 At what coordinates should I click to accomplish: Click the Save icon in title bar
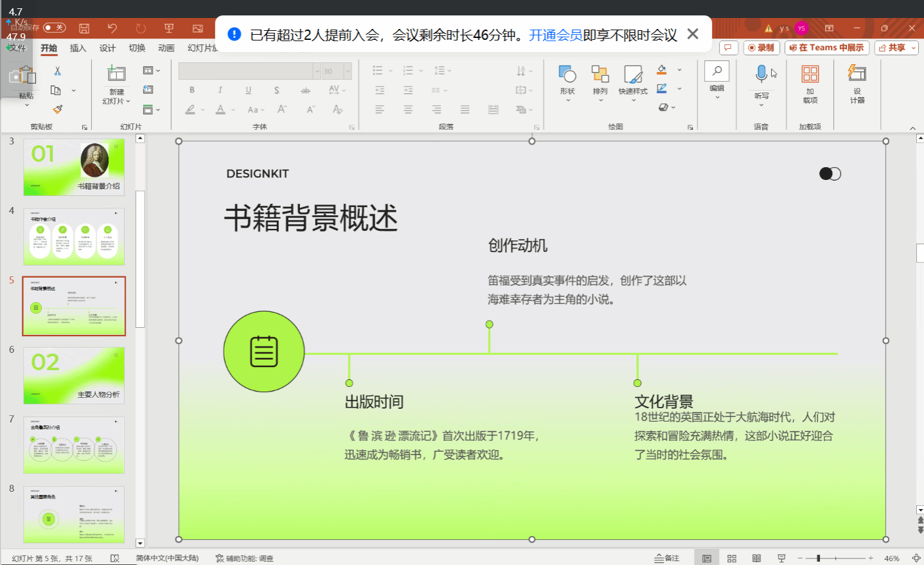click(x=84, y=28)
